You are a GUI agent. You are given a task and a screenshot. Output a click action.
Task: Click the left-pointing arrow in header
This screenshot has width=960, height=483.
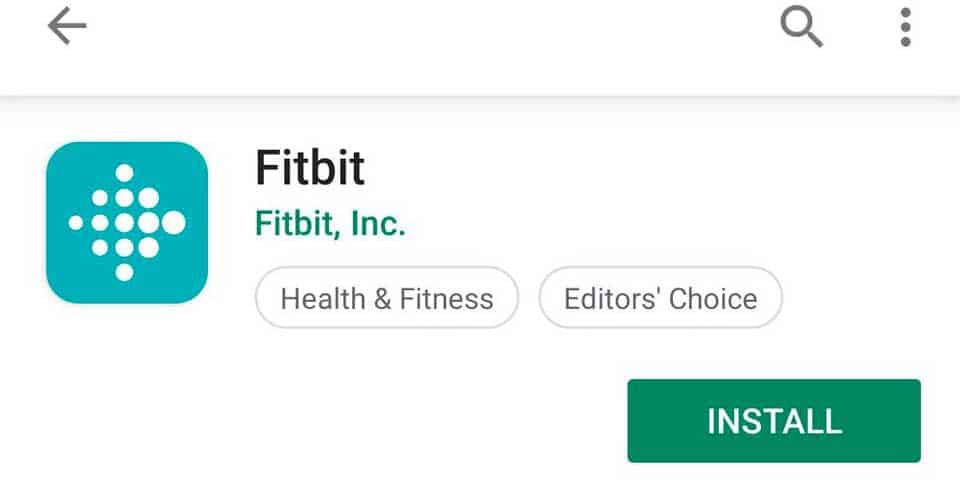coord(67,28)
